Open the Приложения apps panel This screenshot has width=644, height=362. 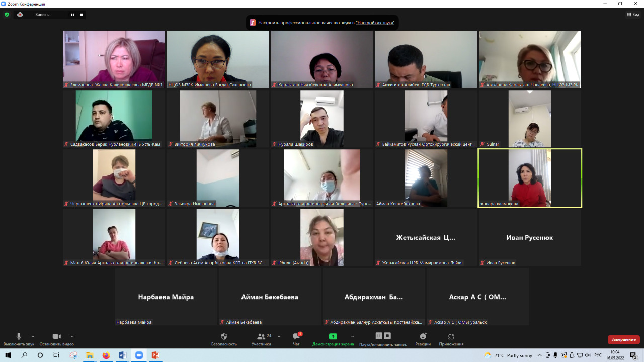(451, 339)
